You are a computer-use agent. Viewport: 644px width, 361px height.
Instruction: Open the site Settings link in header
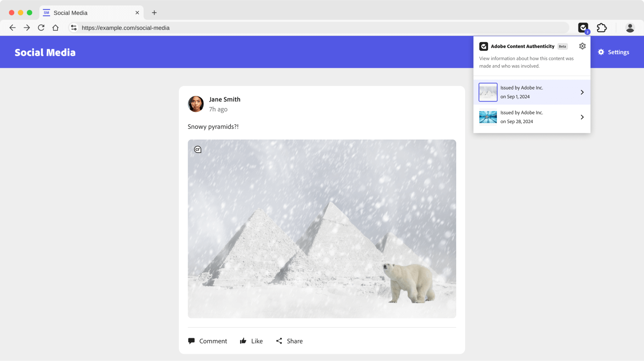click(x=613, y=52)
